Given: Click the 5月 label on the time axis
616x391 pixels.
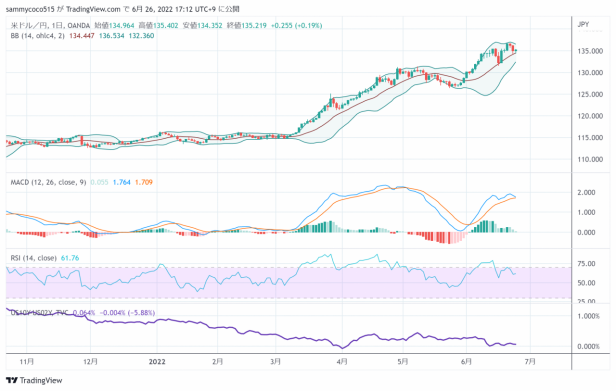Looking at the screenshot, I should tap(403, 362).
